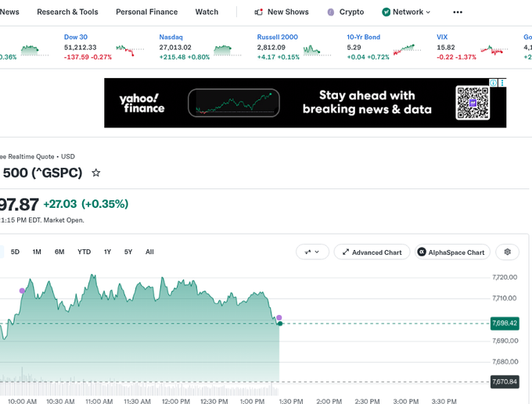Open the AlphaSpace Chart
Screen dimensions: 532x404
pyautogui.click(x=452, y=252)
